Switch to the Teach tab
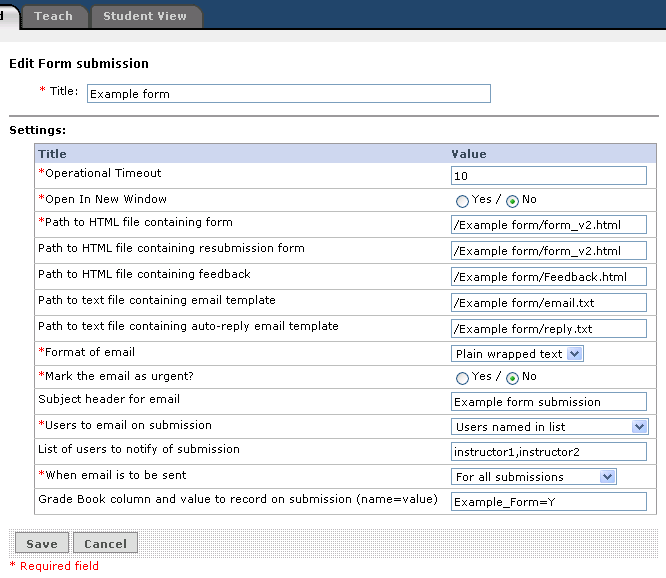Screen dimensions: 666x578 pos(53,16)
